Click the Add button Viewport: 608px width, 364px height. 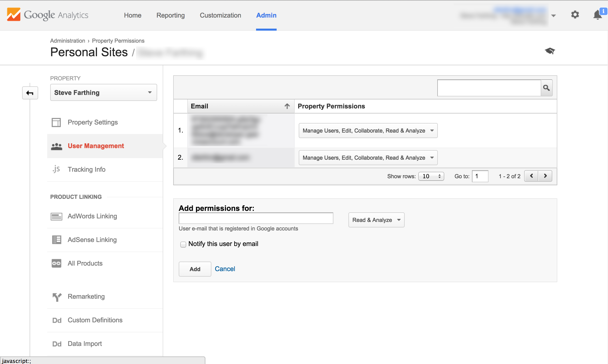point(195,269)
